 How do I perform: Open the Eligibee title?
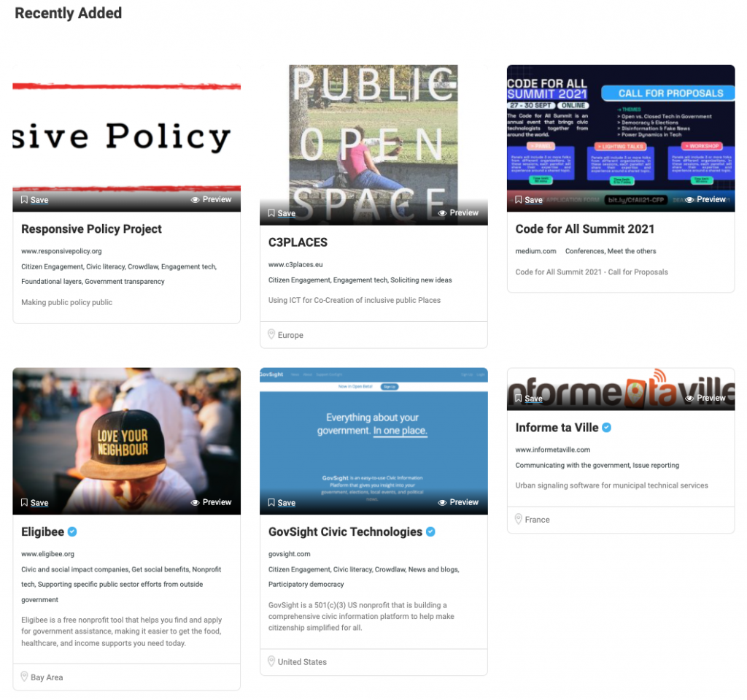point(42,531)
